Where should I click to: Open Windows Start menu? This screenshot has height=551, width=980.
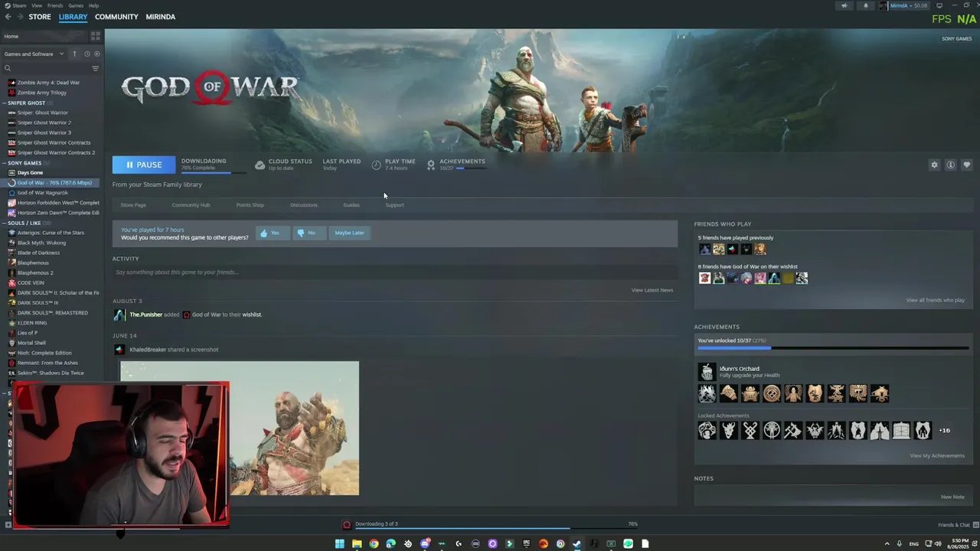(x=339, y=543)
